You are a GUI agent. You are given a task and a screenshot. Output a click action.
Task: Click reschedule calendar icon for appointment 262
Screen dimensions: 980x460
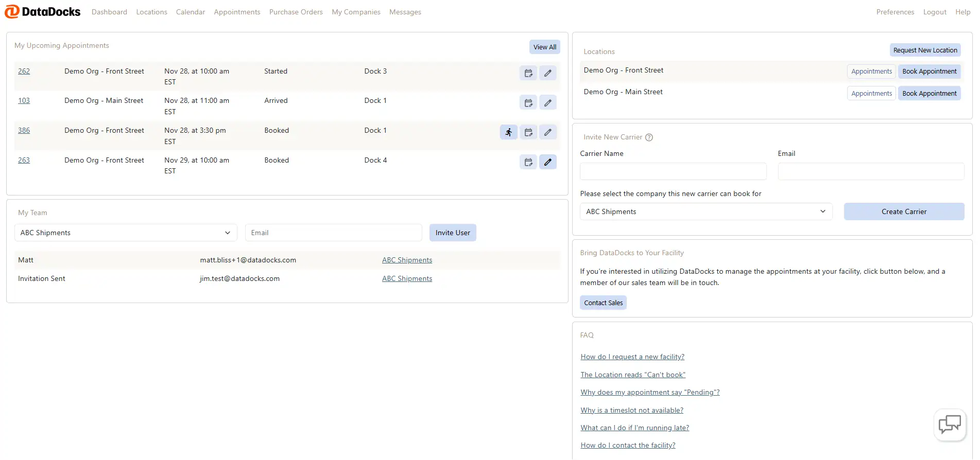[x=528, y=73]
